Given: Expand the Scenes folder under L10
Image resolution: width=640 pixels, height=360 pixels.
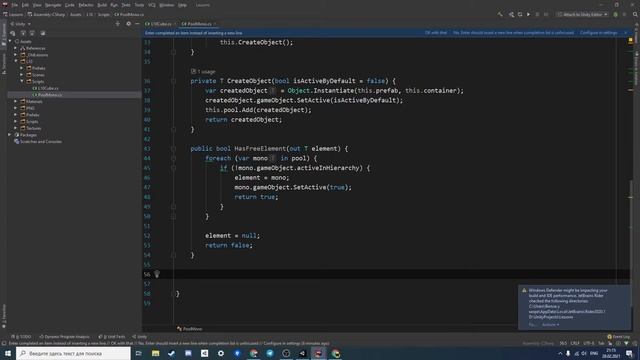Looking at the screenshot, I should [x=22, y=75].
